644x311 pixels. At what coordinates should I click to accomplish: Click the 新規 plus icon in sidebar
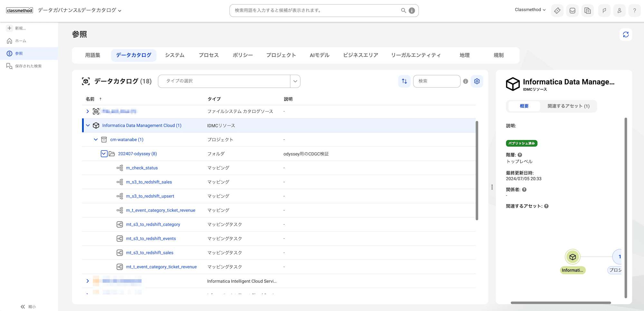[x=9, y=28]
